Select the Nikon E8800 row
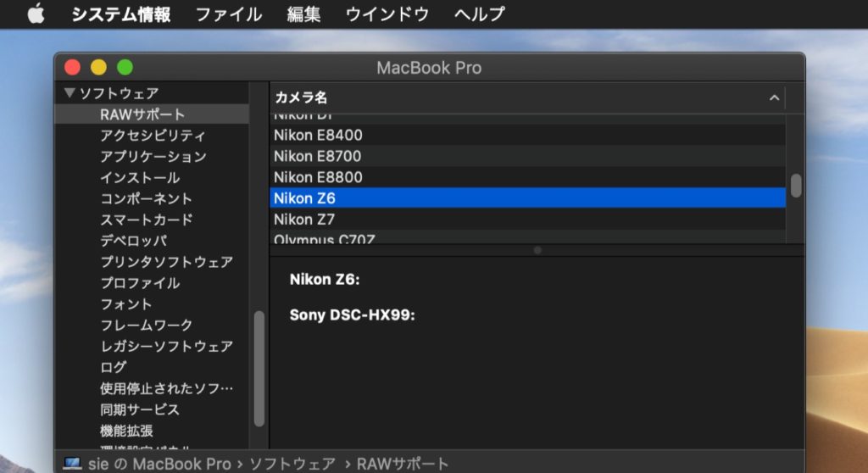 point(527,177)
